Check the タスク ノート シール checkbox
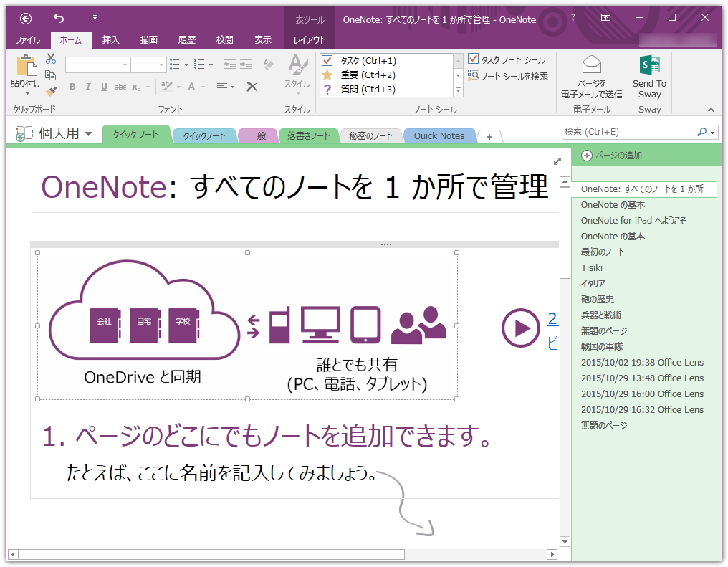728x567 pixels. pos(474,59)
